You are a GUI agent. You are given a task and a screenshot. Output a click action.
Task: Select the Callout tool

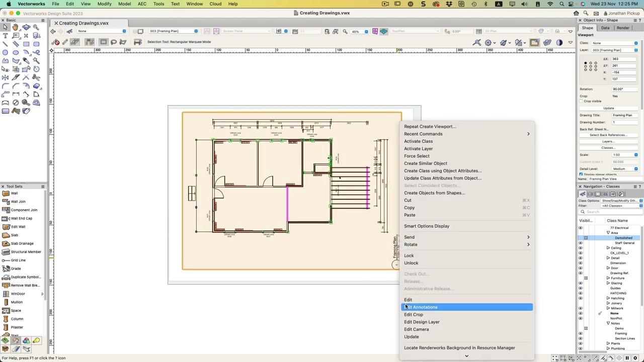[x=16, y=36]
